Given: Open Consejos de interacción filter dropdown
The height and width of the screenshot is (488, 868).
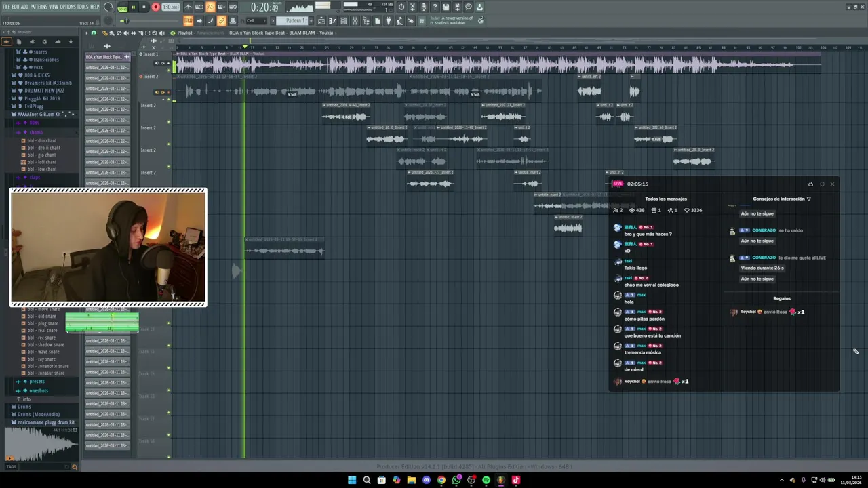Looking at the screenshot, I should click(x=808, y=199).
